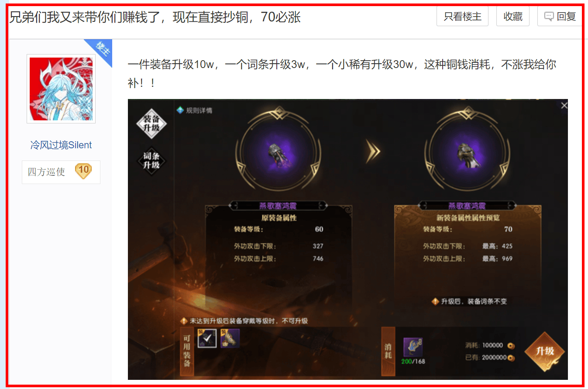The height and width of the screenshot is (389, 588).
Task: Click the post title text
Action: click(155, 17)
